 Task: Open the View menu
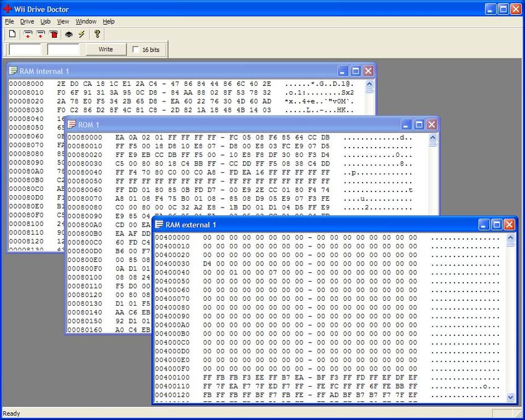(x=63, y=22)
